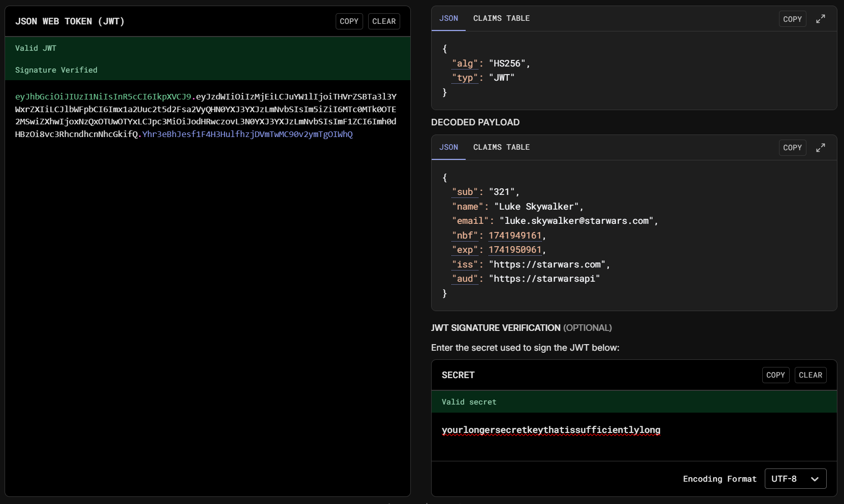Open the Encoding Format UTF-8 dropdown
Image resolution: width=844 pixels, height=504 pixels.
pyautogui.click(x=795, y=479)
